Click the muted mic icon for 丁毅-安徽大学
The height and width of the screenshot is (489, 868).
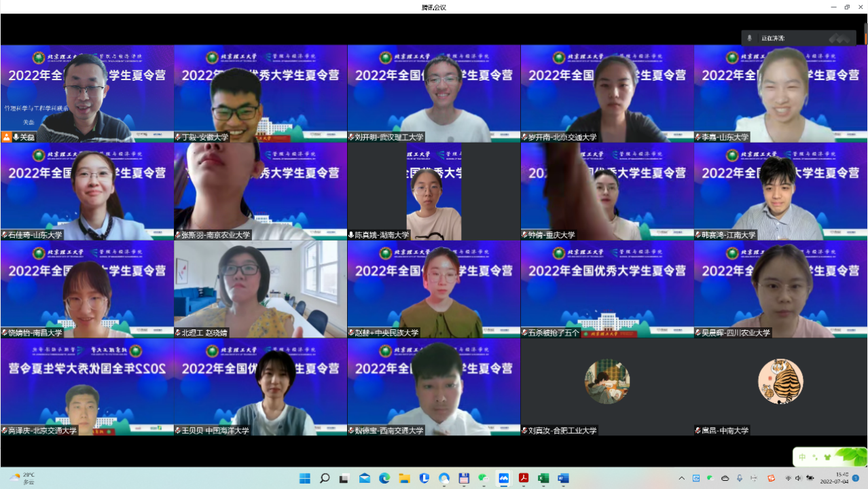pyautogui.click(x=178, y=137)
